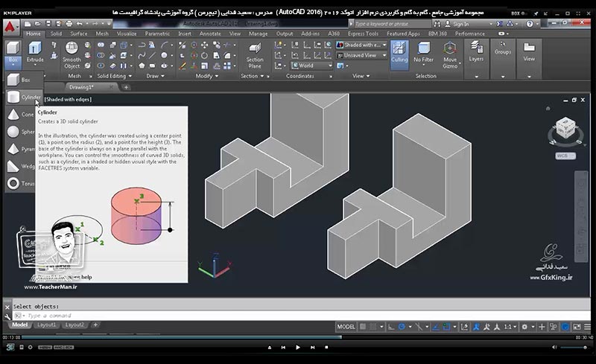Switch to the Solid ribbon tab
The width and height of the screenshot is (596, 364).
pos(56,33)
